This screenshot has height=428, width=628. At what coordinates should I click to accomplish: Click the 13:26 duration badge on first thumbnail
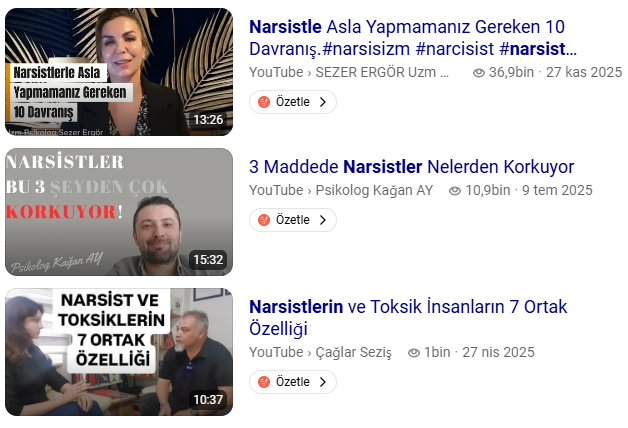pos(208,120)
